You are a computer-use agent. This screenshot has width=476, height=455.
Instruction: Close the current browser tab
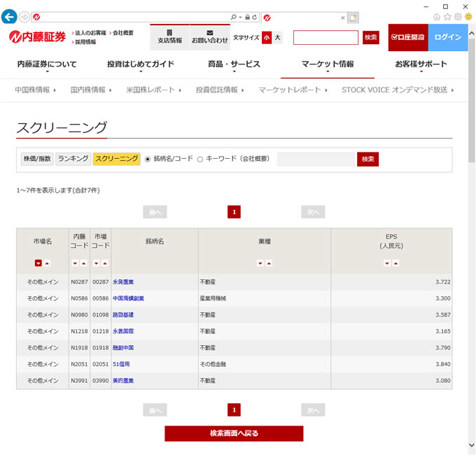point(342,18)
